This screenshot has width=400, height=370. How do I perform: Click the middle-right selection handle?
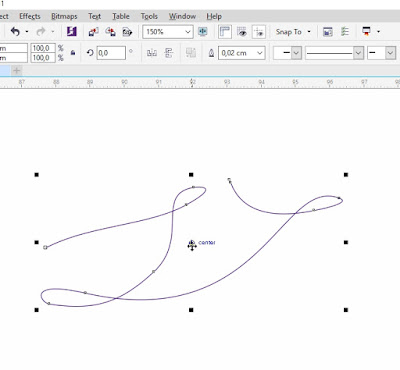[x=346, y=242]
